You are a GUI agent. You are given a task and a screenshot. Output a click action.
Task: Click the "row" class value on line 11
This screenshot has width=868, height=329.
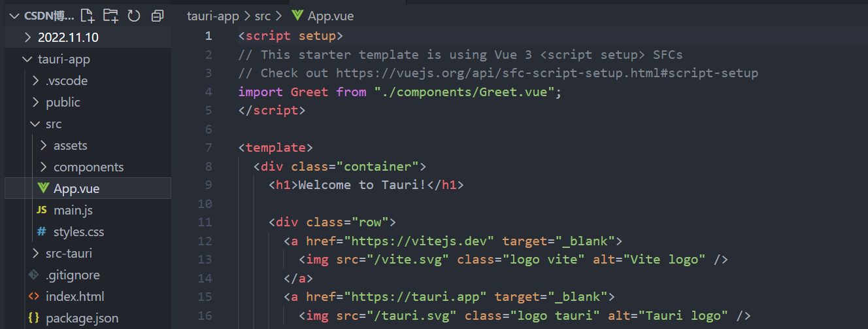[x=370, y=222]
